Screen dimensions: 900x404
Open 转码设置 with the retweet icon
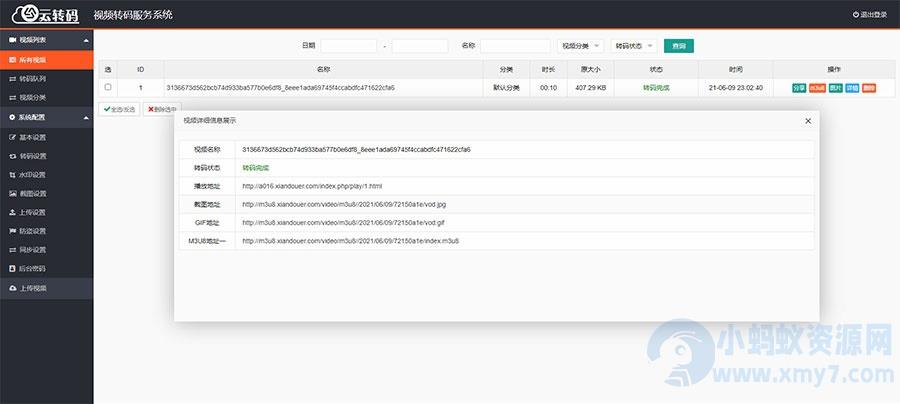tap(46, 156)
